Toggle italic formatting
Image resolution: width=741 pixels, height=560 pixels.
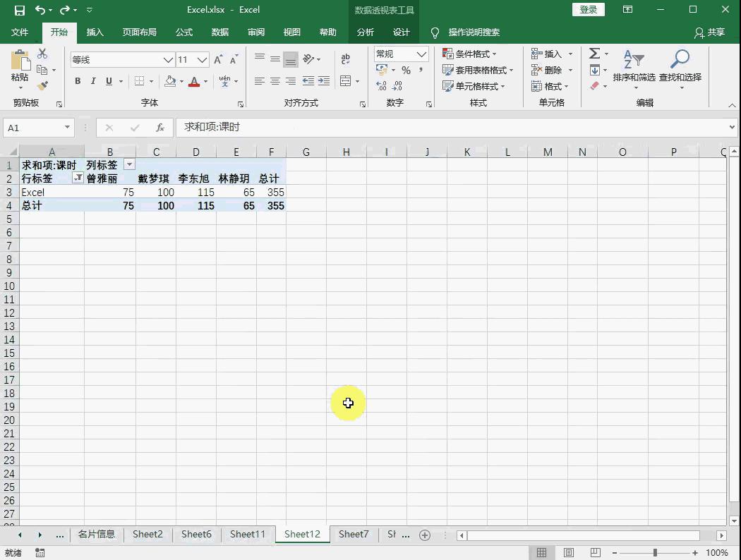click(93, 81)
